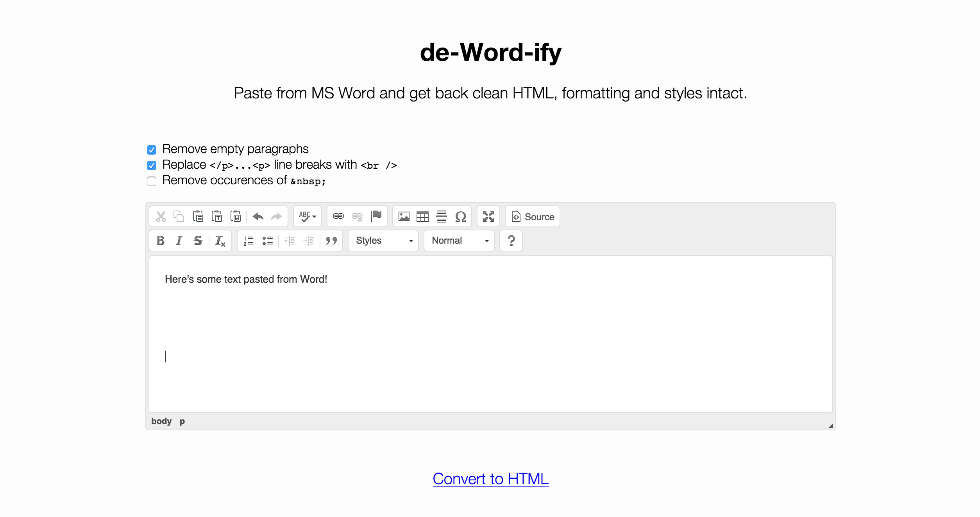Insert an image using the Image icon
This screenshot has height=517, width=980.
(404, 216)
